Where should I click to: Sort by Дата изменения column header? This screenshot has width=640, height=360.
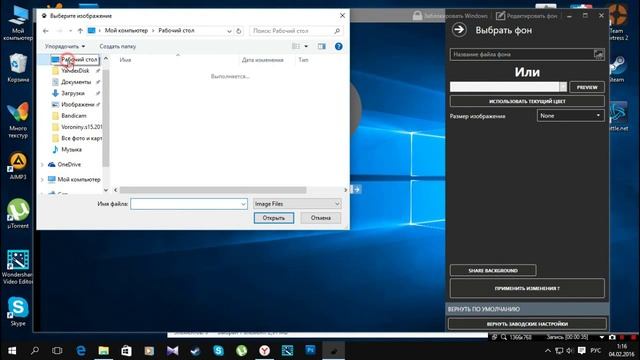click(x=262, y=60)
